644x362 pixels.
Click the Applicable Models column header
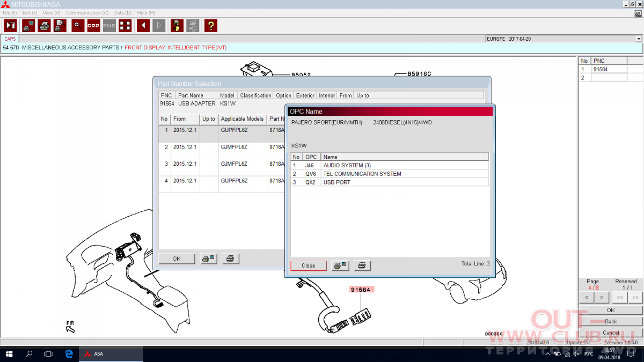242,119
